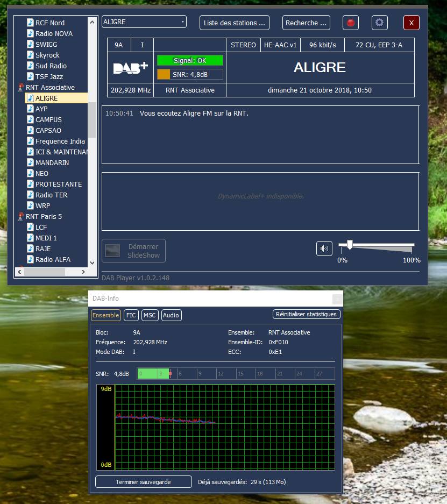Viewport: 447px width, 504px height.
Task: Click the music note icon beside Radio TER
Action: click(30, 195)
